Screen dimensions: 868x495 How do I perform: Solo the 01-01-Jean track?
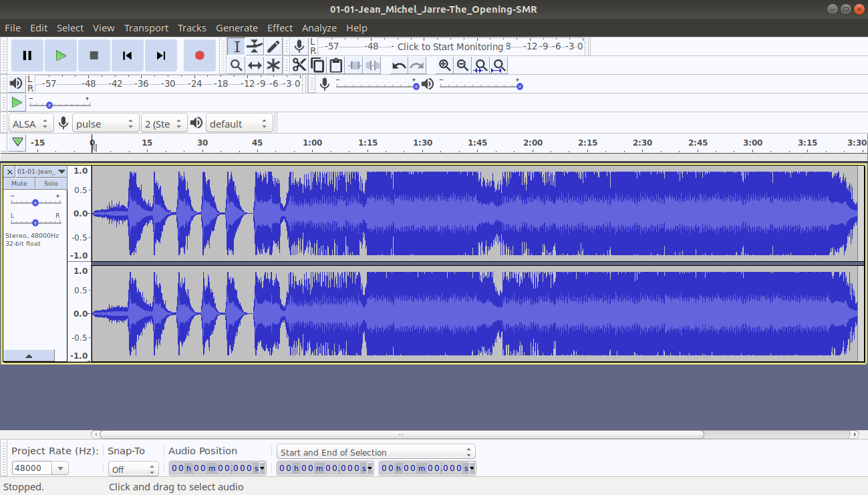(x=51, y=184)
